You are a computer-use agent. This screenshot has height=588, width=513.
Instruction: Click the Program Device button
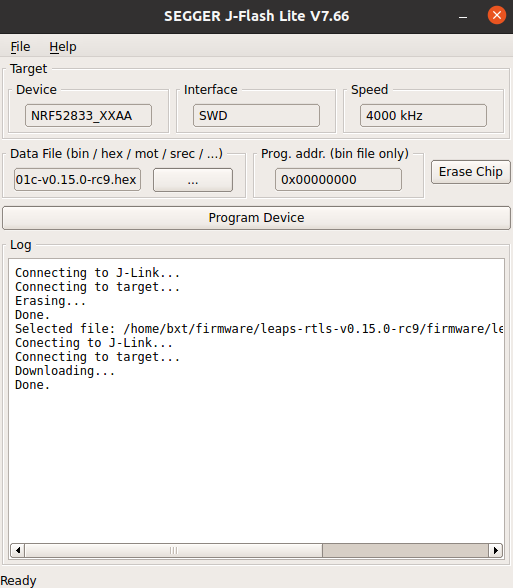click(x=256, y=218)
